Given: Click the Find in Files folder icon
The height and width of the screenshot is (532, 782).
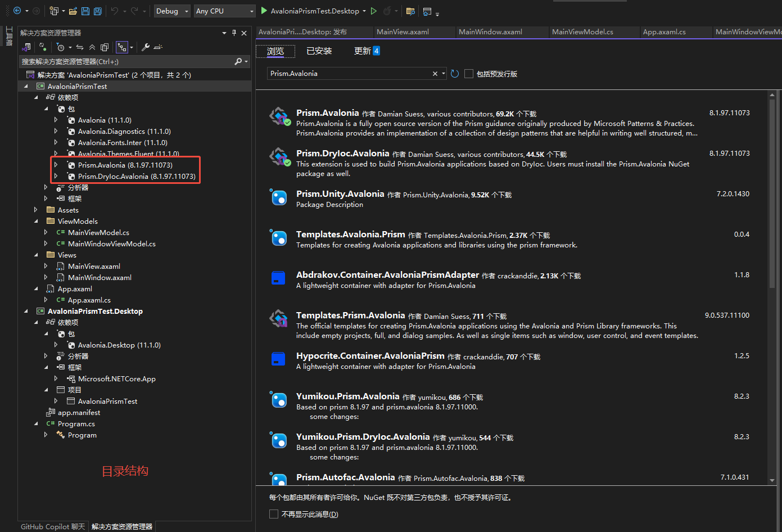Looking at the screenshot, I should (x=410, y=11).
